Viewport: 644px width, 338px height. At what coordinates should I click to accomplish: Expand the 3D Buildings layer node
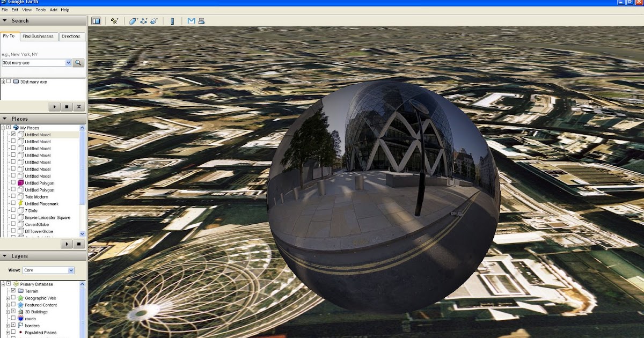[x=8, y=312]
